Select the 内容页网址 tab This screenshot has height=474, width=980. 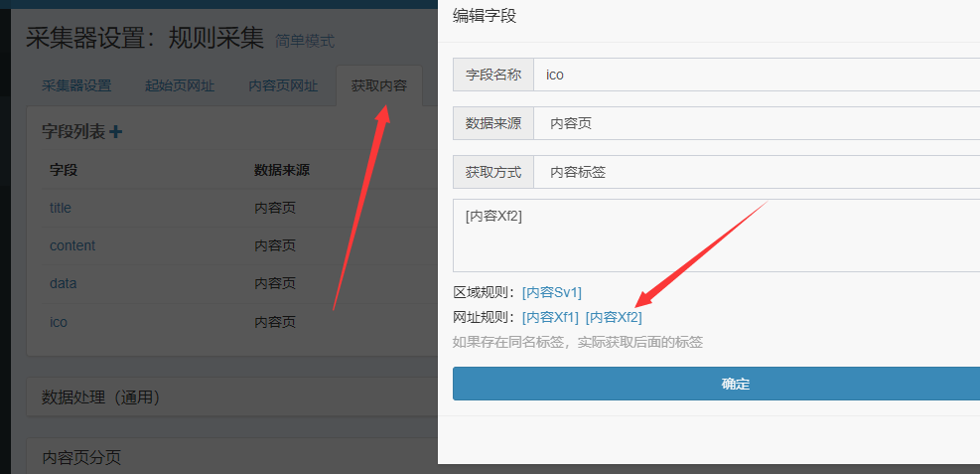(283, 85)
